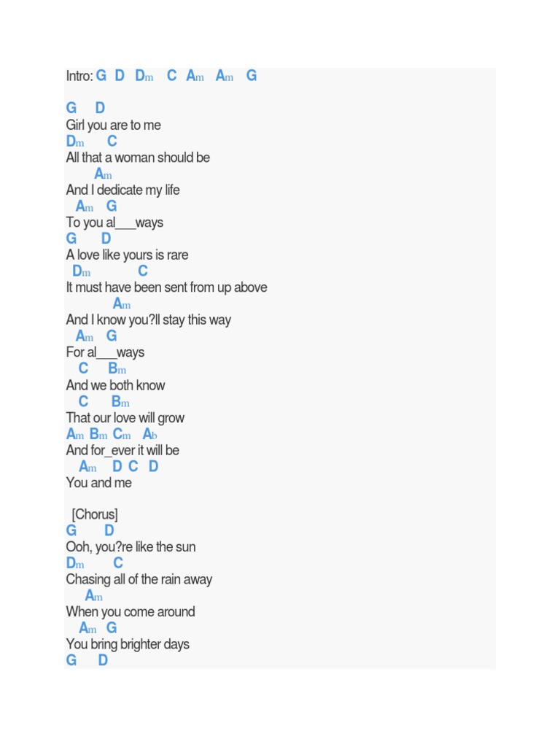Select the lyric 'And I dedicate my life'
Screen dimensions: 560x747
(122, 190)
